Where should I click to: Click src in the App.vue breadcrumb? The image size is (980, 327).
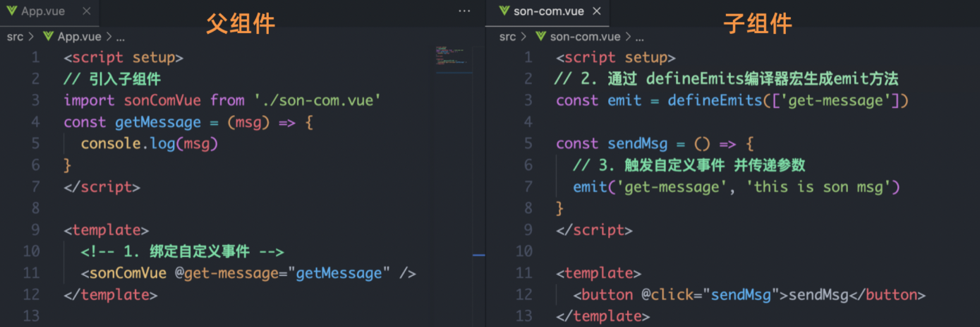pos(15,37)
